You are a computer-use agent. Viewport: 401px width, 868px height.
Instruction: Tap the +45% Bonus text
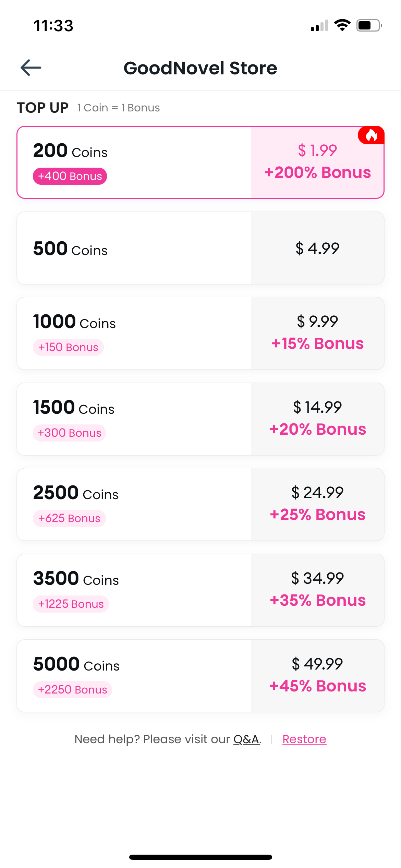click(318, 686)
